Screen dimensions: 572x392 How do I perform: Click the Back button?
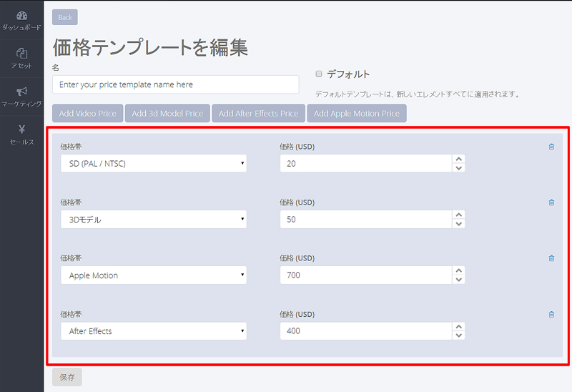coord(65,17)
